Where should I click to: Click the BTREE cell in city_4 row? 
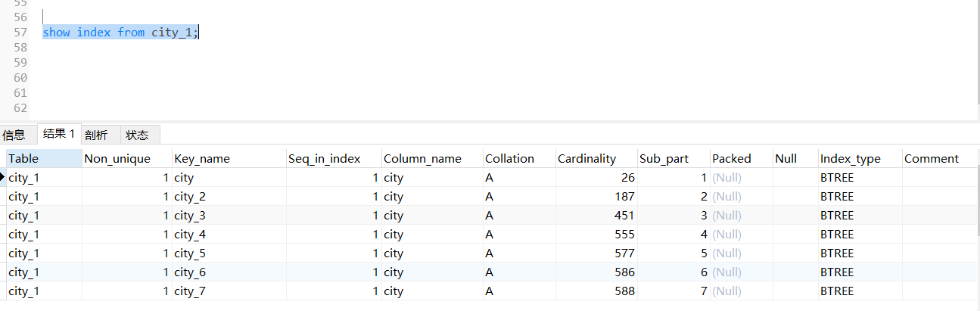coord(859,235)
